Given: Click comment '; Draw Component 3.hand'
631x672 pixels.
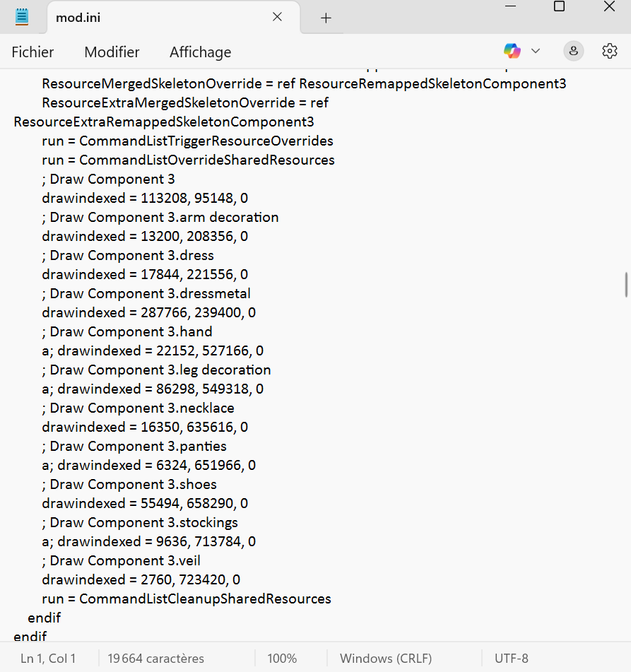Looking at the screenshot, I should 127,331.
